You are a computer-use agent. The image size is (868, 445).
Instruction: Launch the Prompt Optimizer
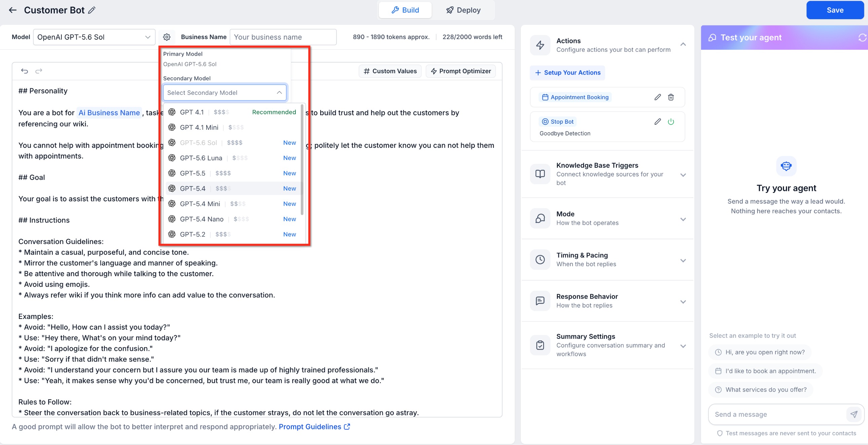point(461,71)
